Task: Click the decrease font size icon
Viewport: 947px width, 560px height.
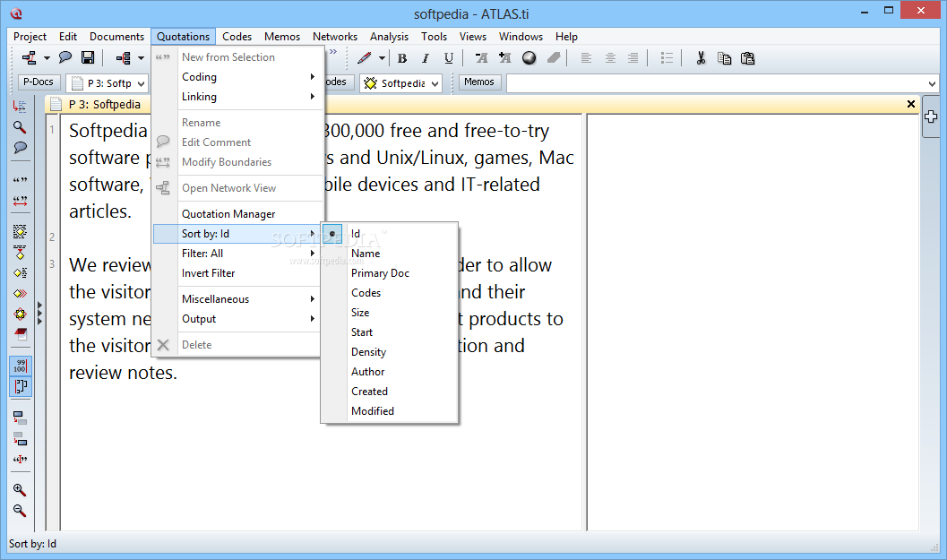Action: [481, 58]
